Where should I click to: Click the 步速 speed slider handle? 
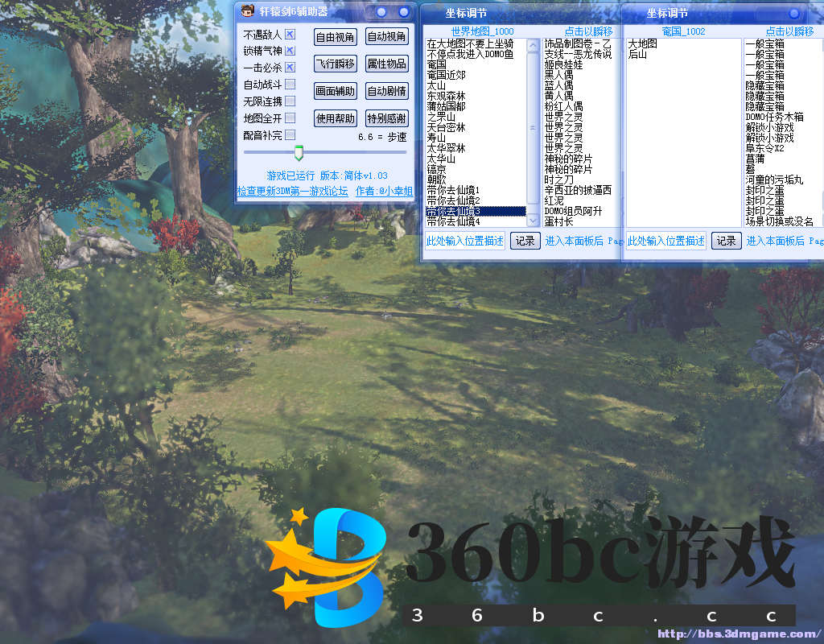pyautogui.click(x=299, y=152)
